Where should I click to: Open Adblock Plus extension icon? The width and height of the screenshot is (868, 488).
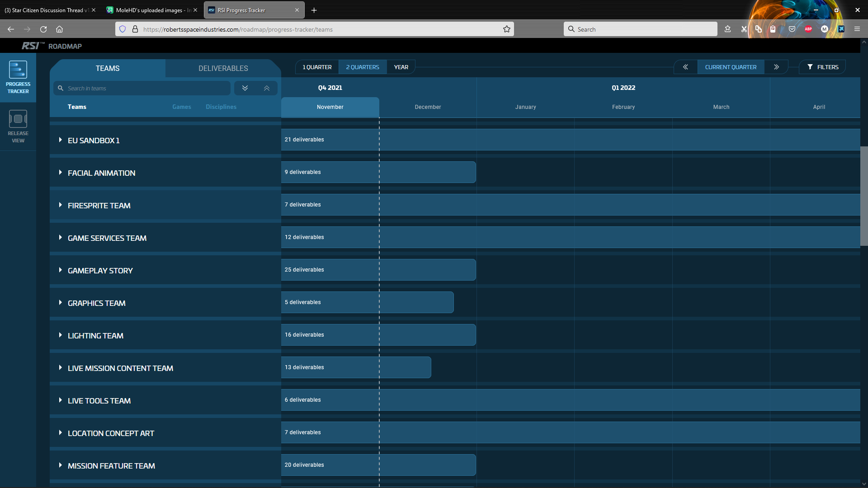coord(808,29)
